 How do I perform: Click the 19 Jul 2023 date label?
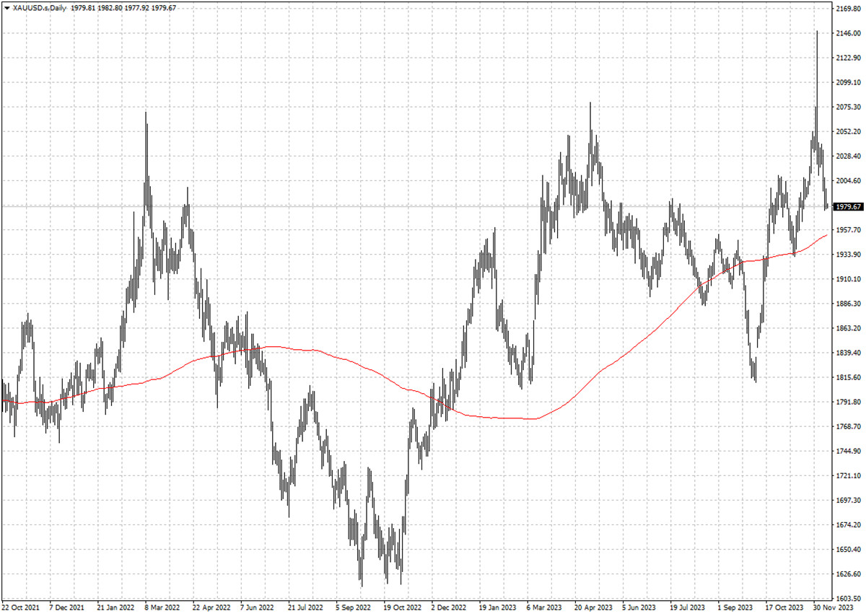coord(688,608)
